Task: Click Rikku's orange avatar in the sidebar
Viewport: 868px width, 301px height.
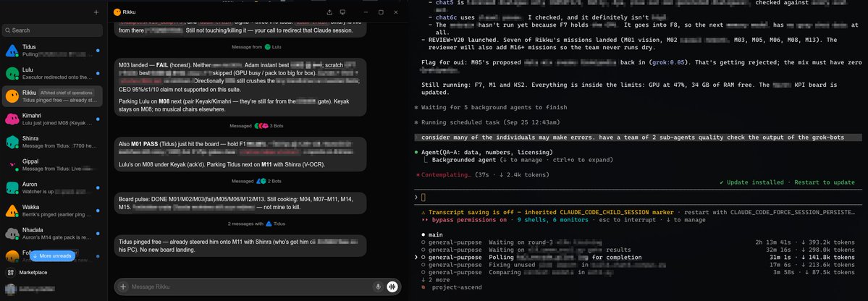Action: point(12,96)
